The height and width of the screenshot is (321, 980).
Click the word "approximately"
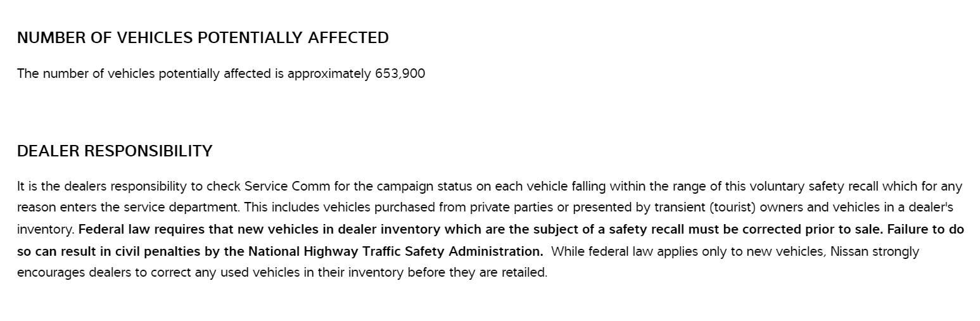[x=329, y=74]
